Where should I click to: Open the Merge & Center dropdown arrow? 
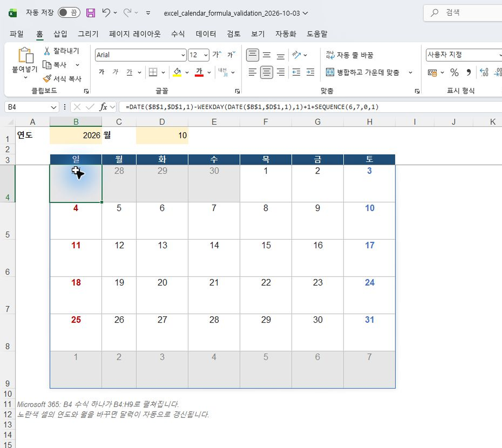point(410,72)
